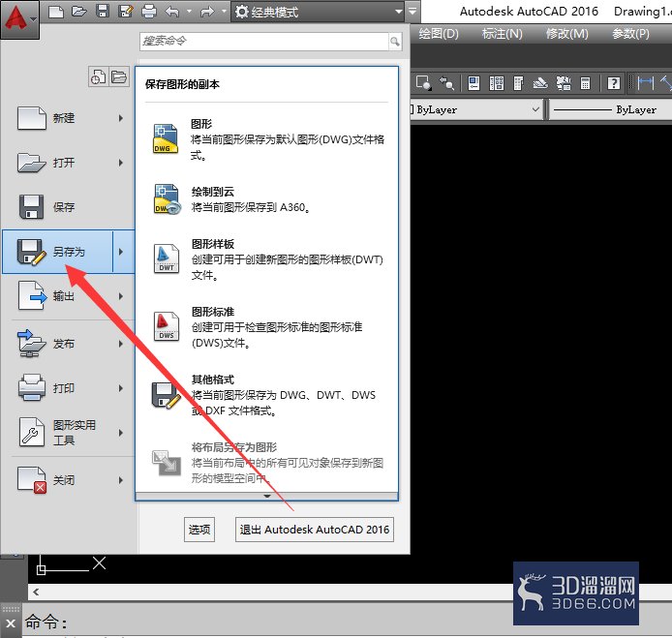This screenshot has height=638, width=672.
Task: Expand the 另存为 submenu arrow
Action: pyautogui.click(x=123, y=252)
